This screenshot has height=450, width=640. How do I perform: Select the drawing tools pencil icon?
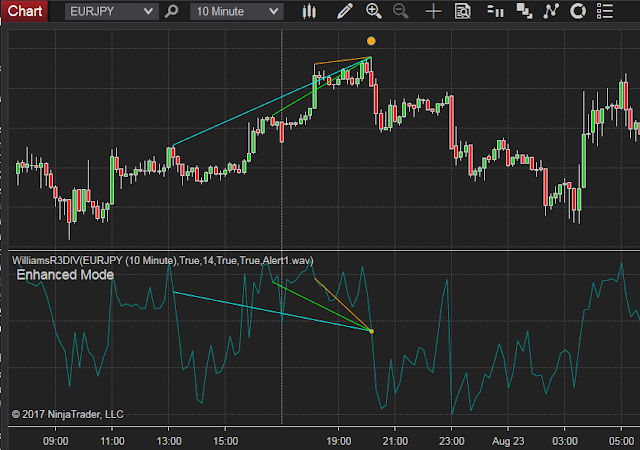coord(344,11)
